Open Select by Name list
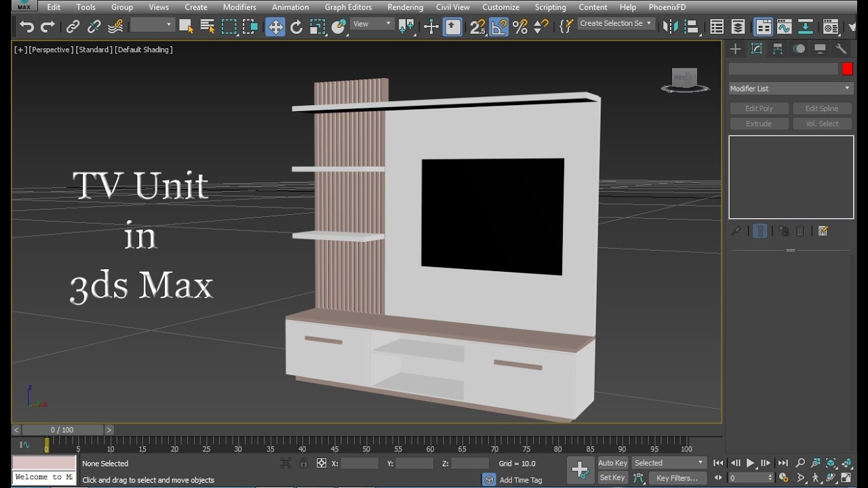This screenshot has width=868, height=488. pyautogui.click(x=208, y=27)
